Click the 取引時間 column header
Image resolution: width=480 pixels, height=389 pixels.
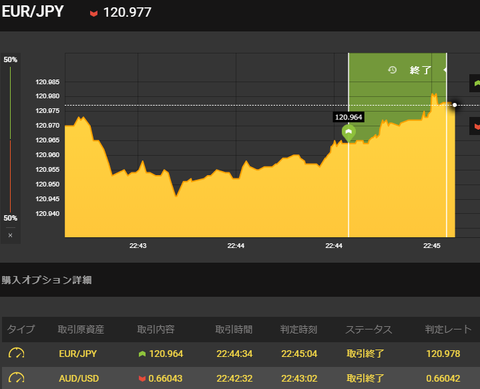pyautogui.click(x=234, y=329)
